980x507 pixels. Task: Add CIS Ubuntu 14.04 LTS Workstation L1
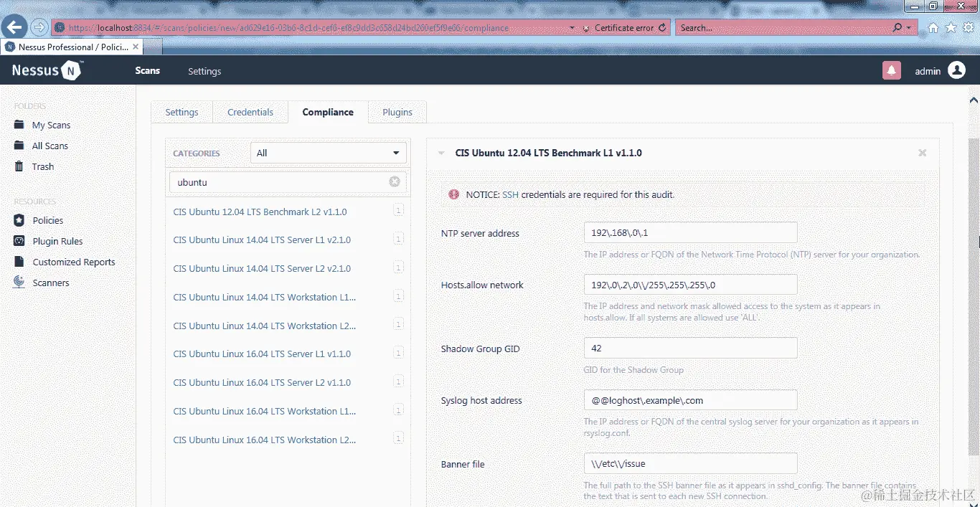point(265,297)
